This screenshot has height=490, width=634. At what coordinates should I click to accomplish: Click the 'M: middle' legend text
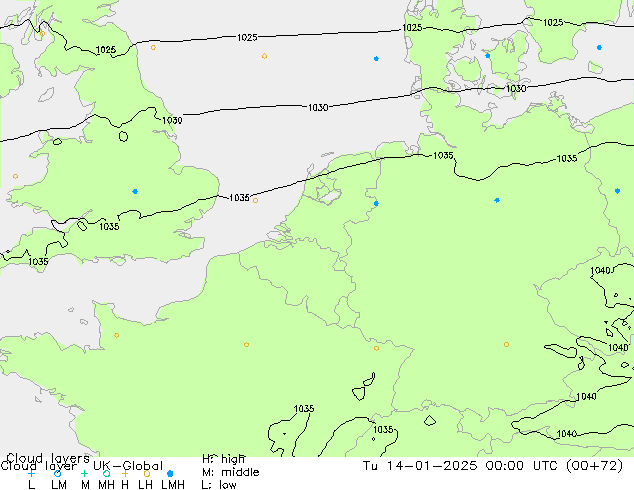(x=231, y=472)
